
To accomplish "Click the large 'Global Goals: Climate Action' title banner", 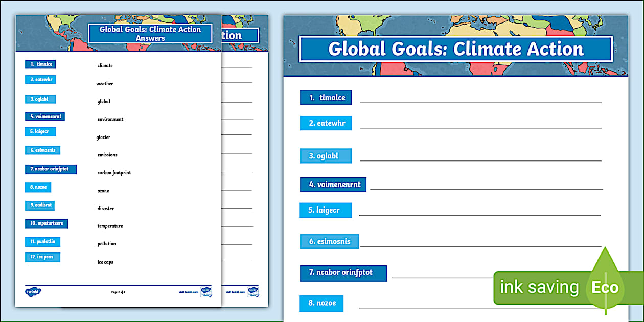I will (x=455, y=49).
